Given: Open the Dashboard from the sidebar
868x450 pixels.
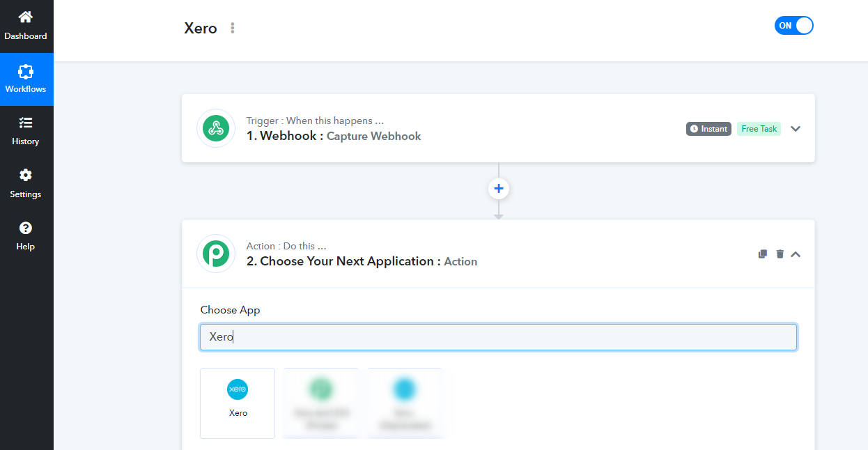Looking at the screenshot, I should [x=26, y=26].
